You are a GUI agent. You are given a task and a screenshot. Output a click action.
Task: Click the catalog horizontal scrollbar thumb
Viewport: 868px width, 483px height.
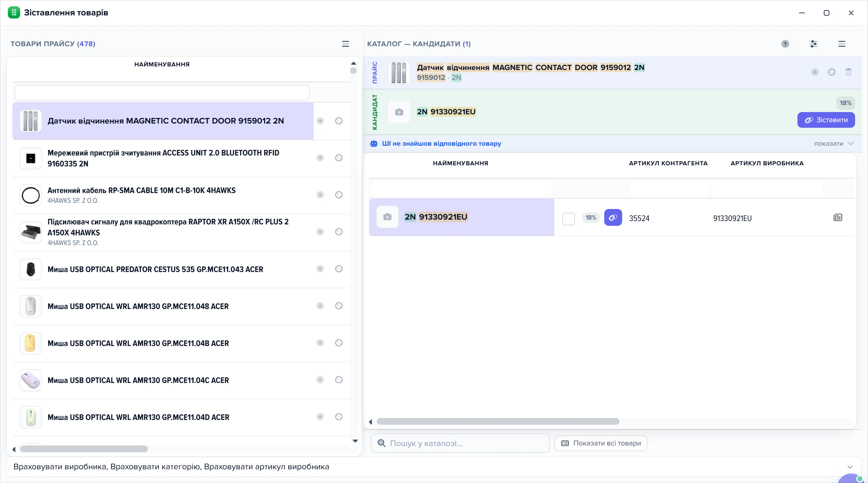click(498, 421)
